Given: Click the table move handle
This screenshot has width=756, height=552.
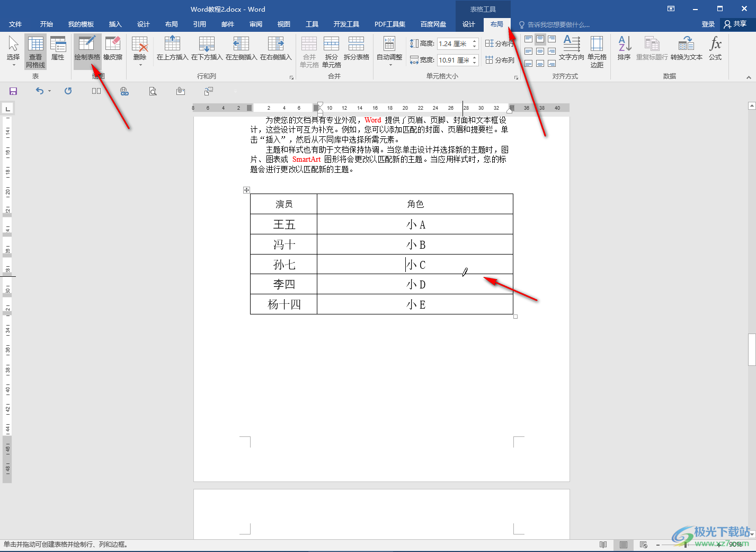Looking at the screenshot, I should point(246,190).
